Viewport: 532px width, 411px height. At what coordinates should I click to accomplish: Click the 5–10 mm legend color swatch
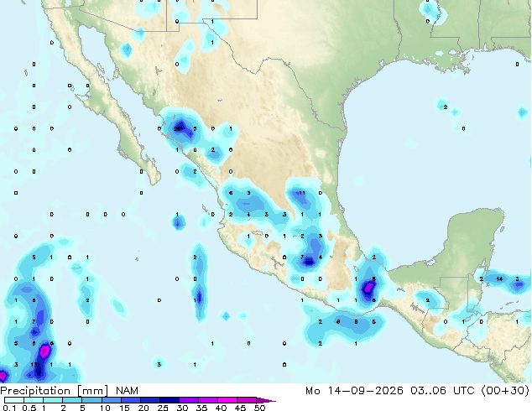click(x=91, y=400)
